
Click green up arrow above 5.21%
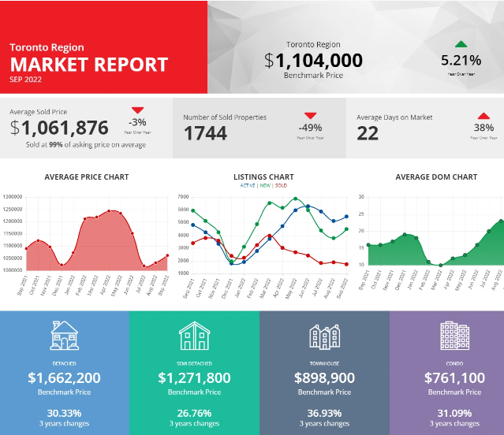[461, 44]
